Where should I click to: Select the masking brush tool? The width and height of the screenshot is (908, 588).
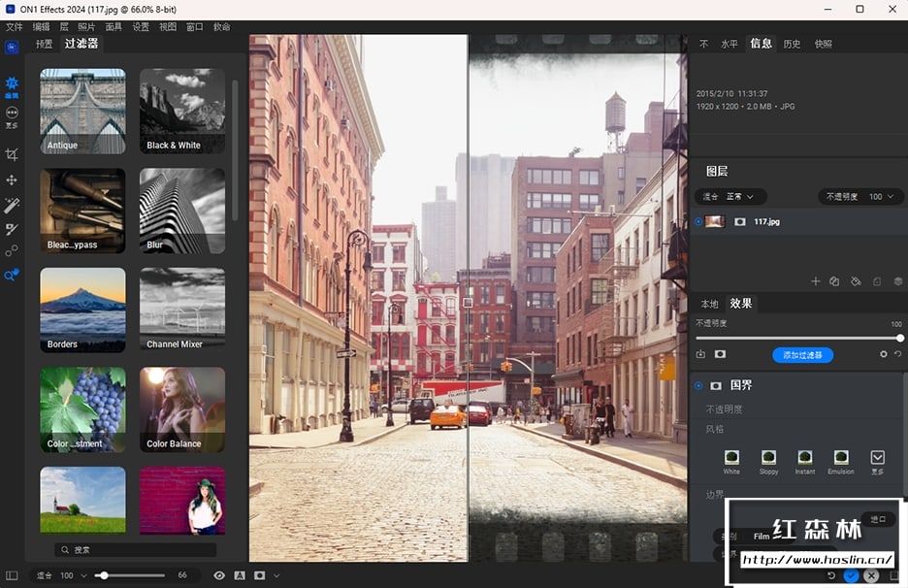12,229
